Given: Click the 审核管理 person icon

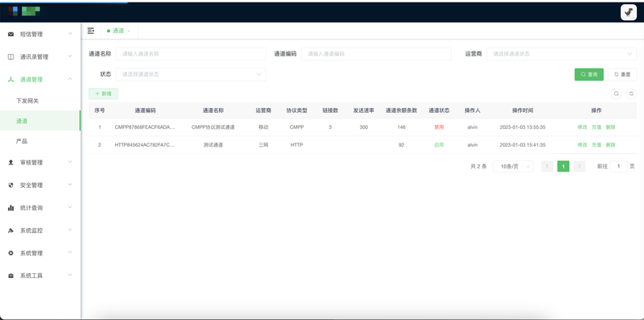Looking at the screenshot, I should (x=11, y=163).
